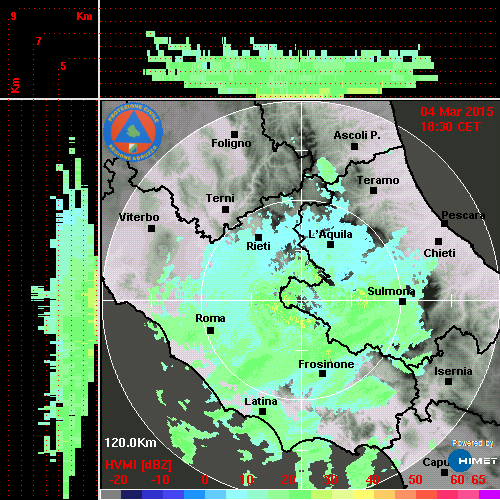
Task: Select the 'Isernia' map label
Action: [453, 371]
